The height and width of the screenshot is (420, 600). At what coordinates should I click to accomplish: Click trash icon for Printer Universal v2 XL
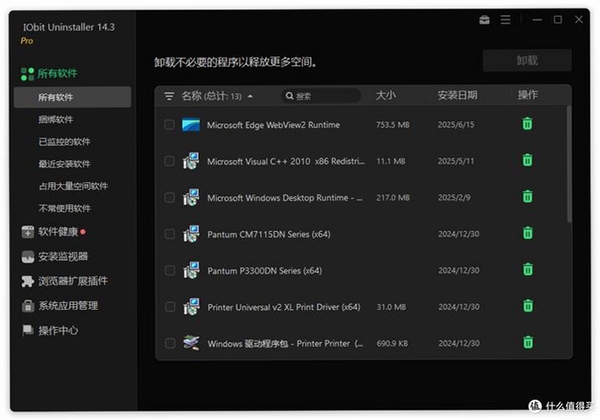click(x=528, y=306)
